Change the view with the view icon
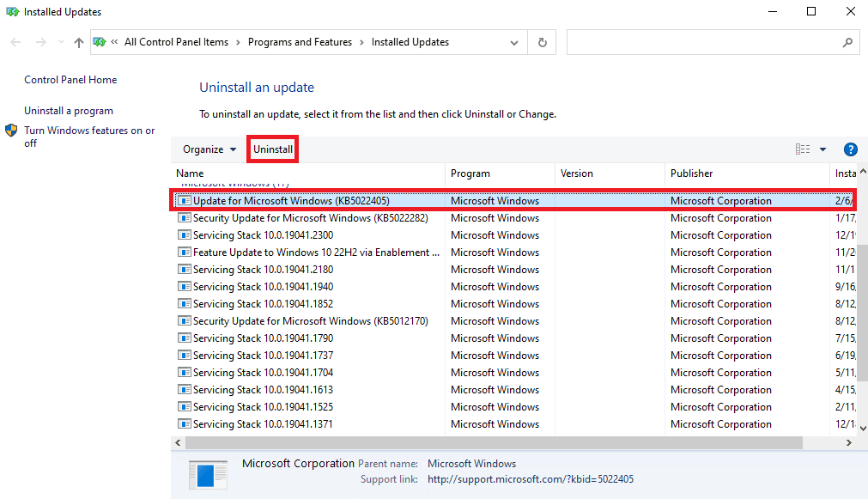Viewport: 868px width, 499px height. (x=803, y=149)
